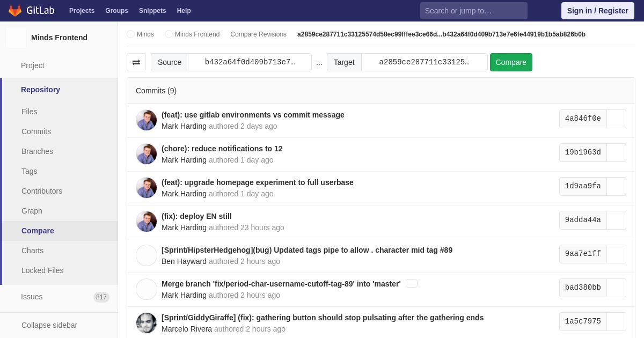
Task: Copy commit SHA button next to 4a846f0e
Action: tap(617, 119)
